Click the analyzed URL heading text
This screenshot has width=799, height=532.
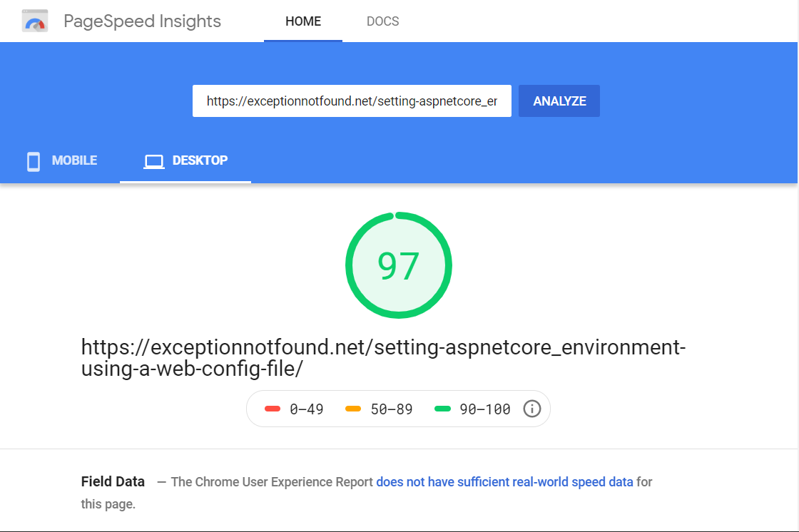383,358
